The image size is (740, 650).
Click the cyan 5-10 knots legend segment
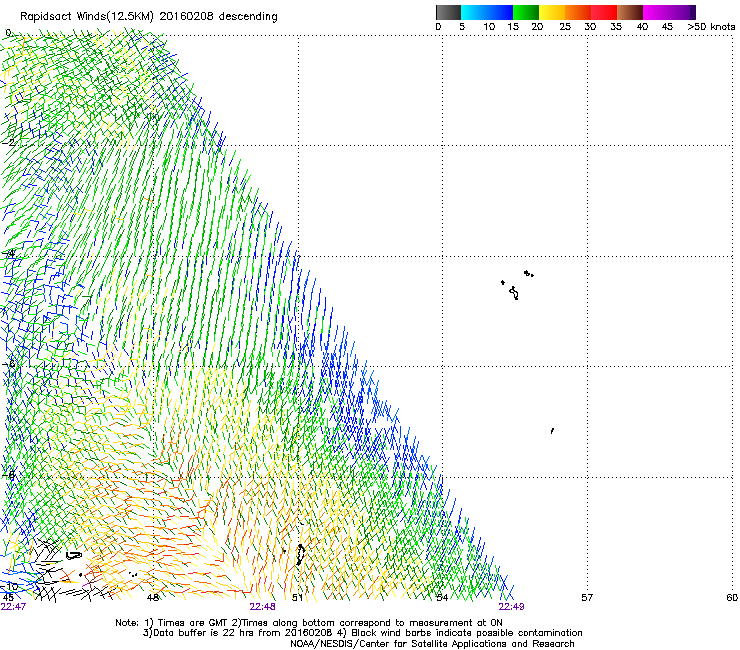[474, 12]
